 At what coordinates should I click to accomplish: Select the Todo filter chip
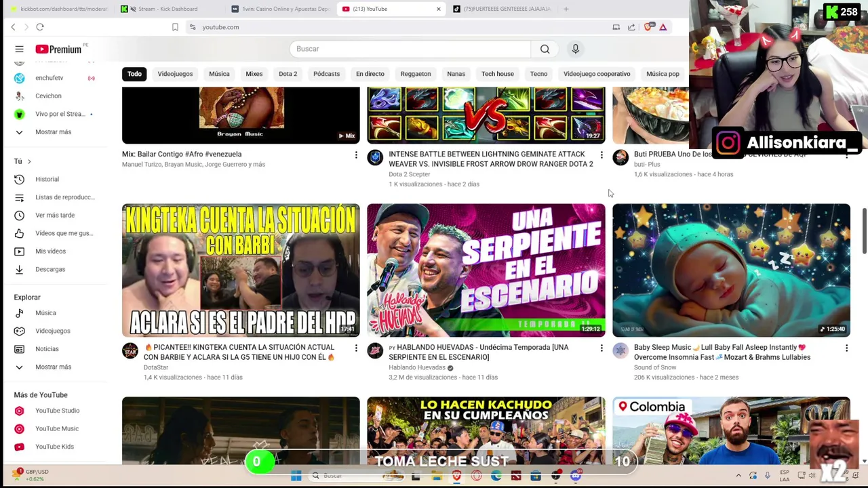pos(134,74)
